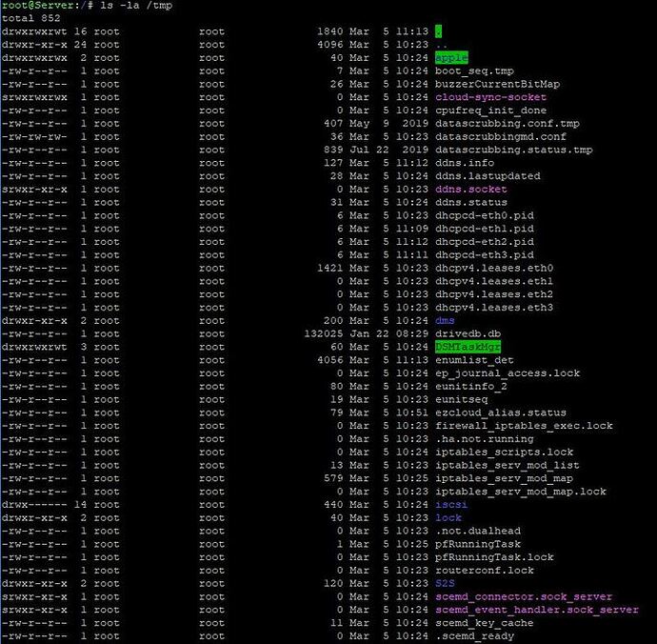Image resolution: width=657 pixels, height=644 pixels.
Task: Click datascrubbing.status.tmp file name
Action: coord(514,151)
